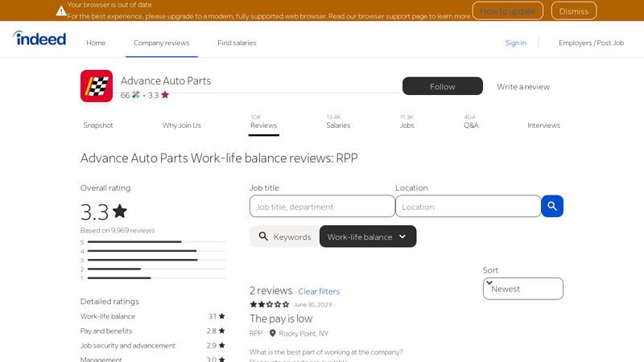Filter by 1 star rating bar
Screen dimensions: 644x362
point(153,278)
